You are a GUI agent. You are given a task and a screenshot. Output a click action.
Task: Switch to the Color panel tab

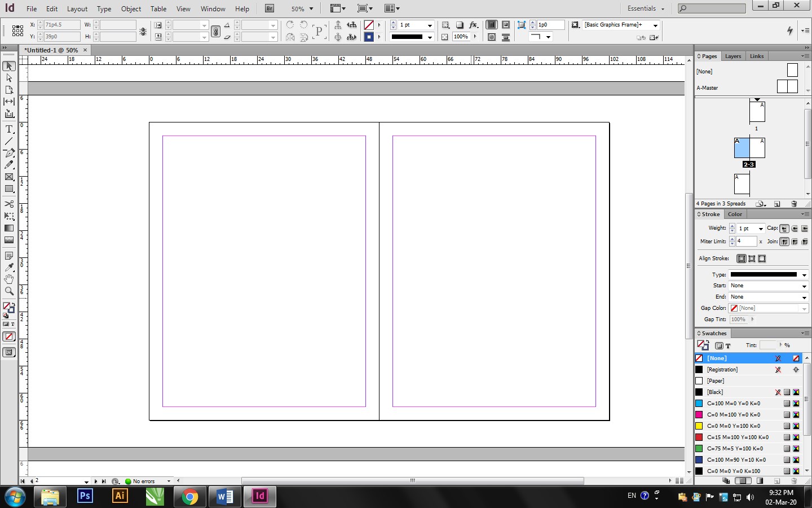[735, 214]
